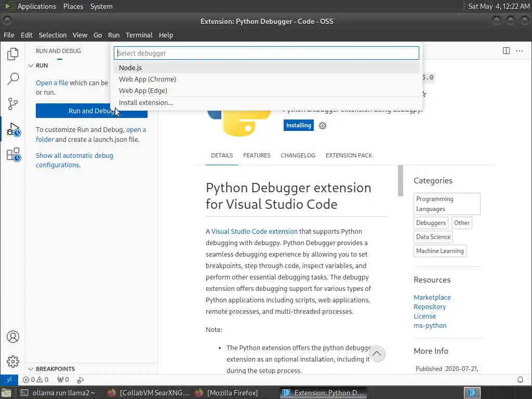The height and width of the screenshot is (399, 532).
Task: Click the Firefox icon for CollabVM SearXNG
Action: (x=112, y=393)
